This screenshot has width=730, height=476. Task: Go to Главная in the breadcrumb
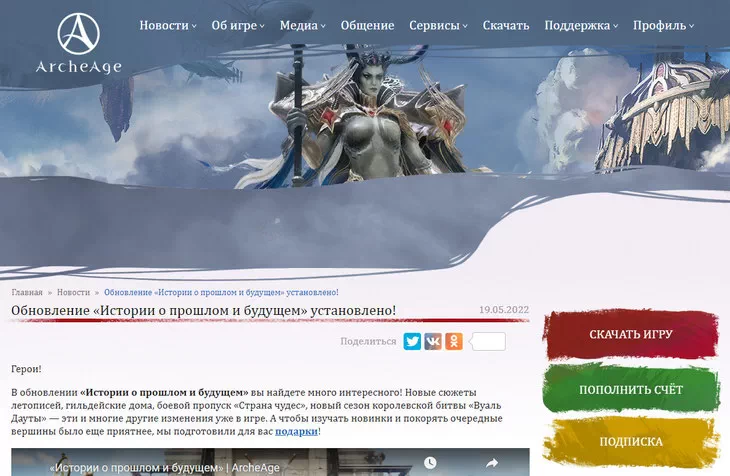(27, 292)
